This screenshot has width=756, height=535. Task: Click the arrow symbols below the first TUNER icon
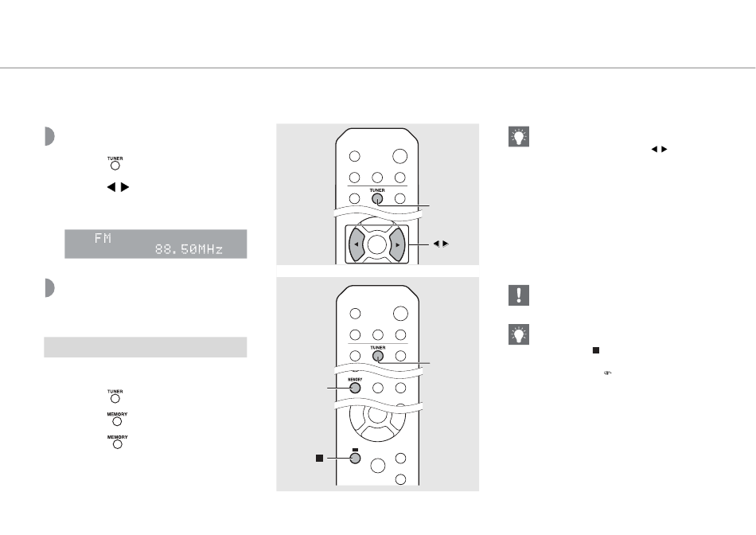point(116,189)
